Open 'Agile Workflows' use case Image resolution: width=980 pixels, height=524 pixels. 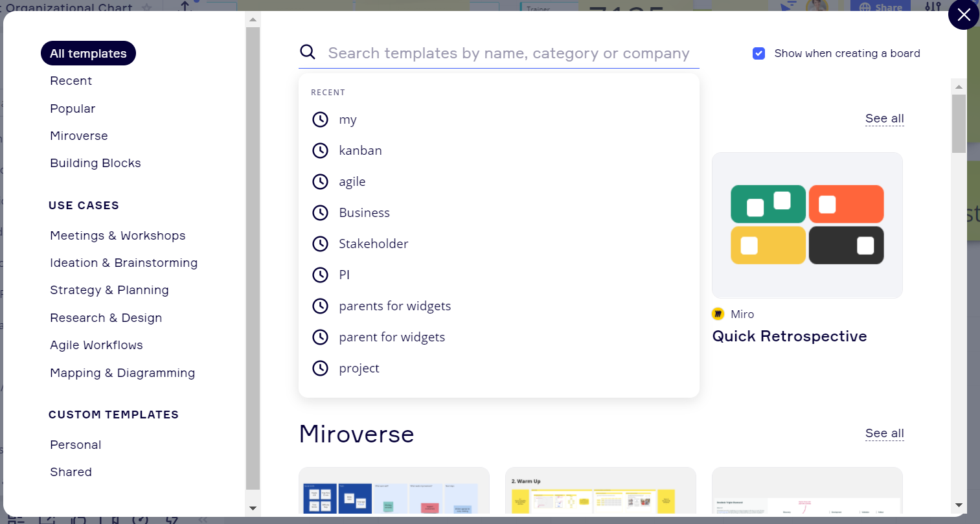click(x=97, y=345)
